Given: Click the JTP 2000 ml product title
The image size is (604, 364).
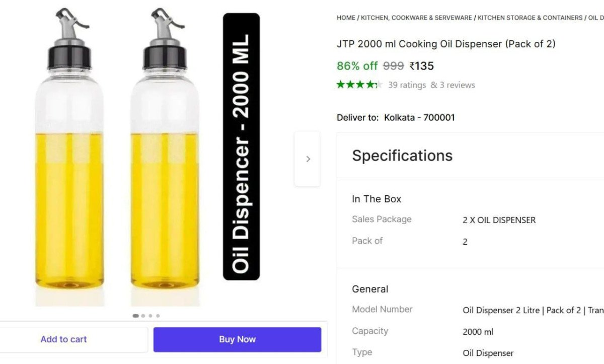Looking at the screenshot, I should coord(446,44).
